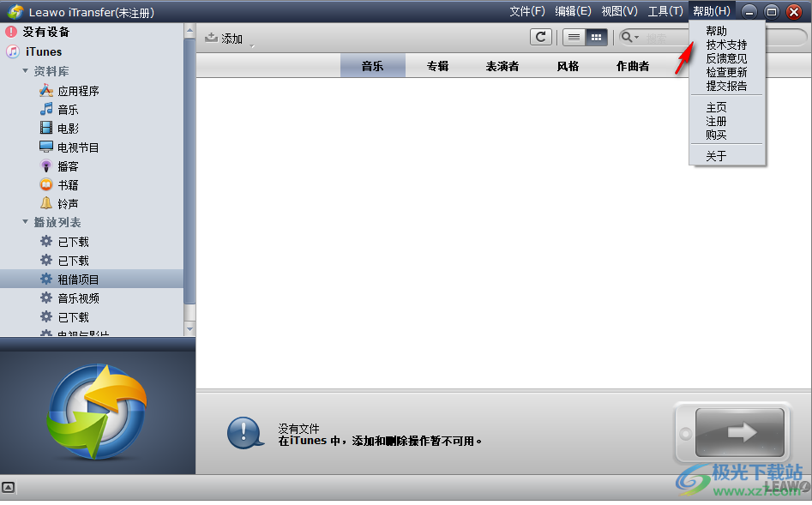
Task: Click the 添加 button
Action: pyautogui.click(x=224, y=39)
